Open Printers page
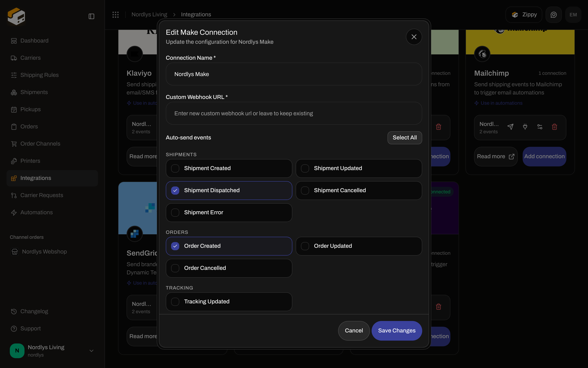 [52, 161]
